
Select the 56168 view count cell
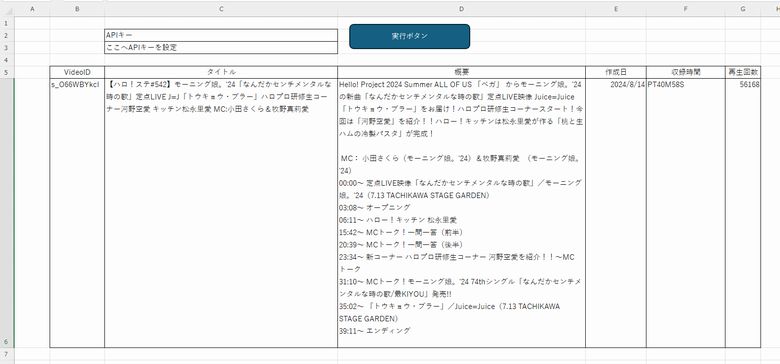(743, 213)
